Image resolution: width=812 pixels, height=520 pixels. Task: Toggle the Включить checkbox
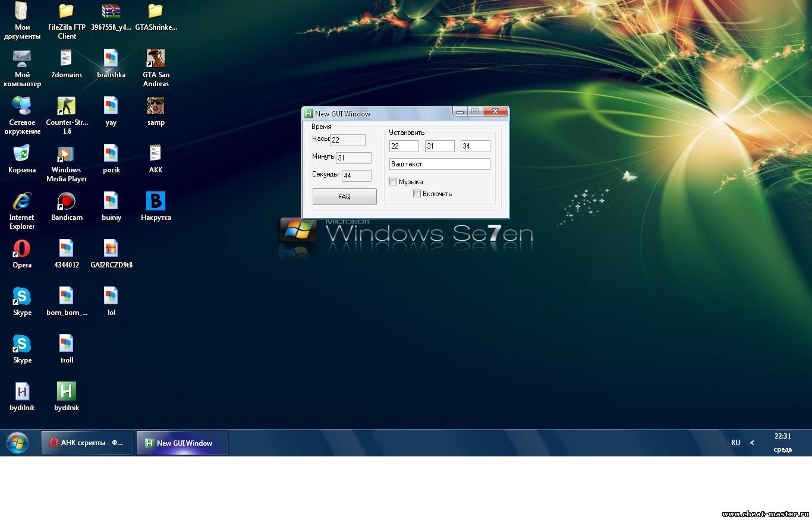point(417,194)
